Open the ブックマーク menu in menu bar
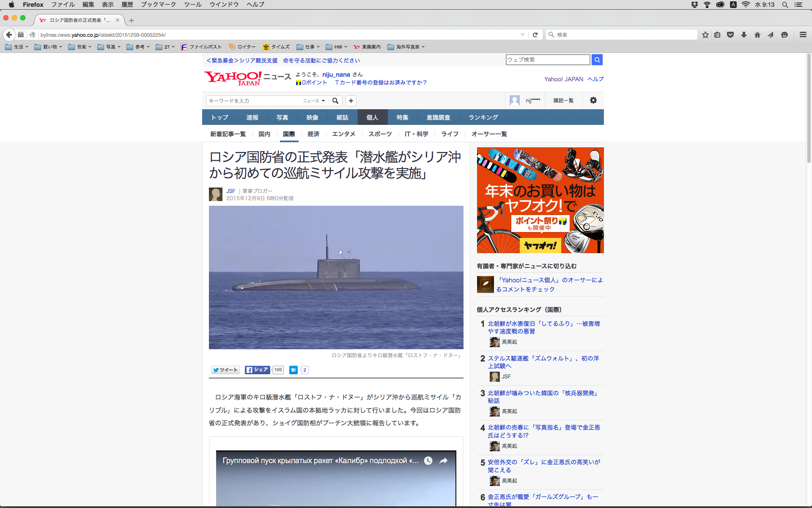Viewport: 812px width, 508px height. tap(158, 5)
